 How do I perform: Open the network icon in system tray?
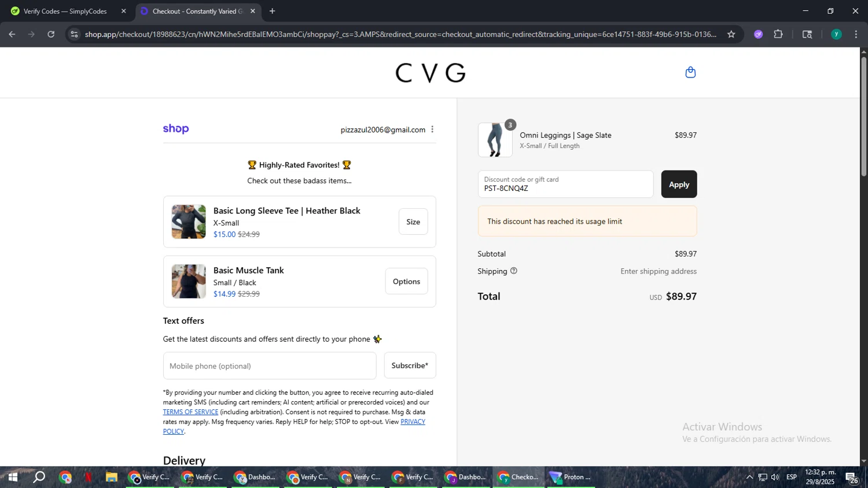(x=763, y=477)
